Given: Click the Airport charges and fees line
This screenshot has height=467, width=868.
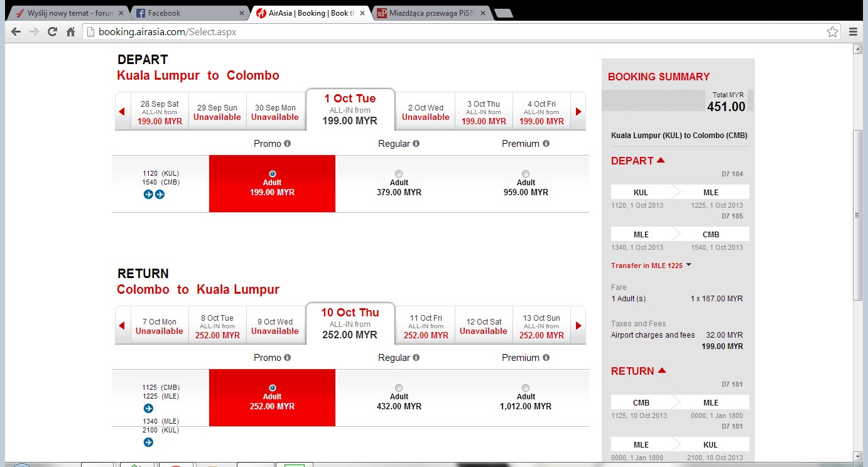Looking at the screenshot, I should click(x=677, y=335).
